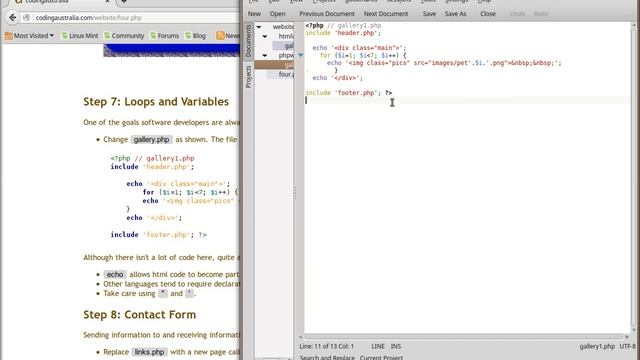Click the orange RSS News bookmark icon
Screen dimensions: 640x360
220,36
